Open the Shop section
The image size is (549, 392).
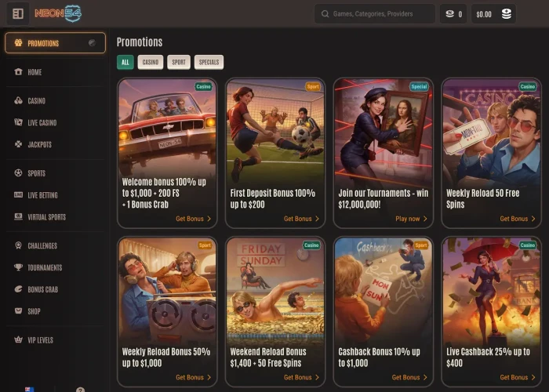coord(35,311)
